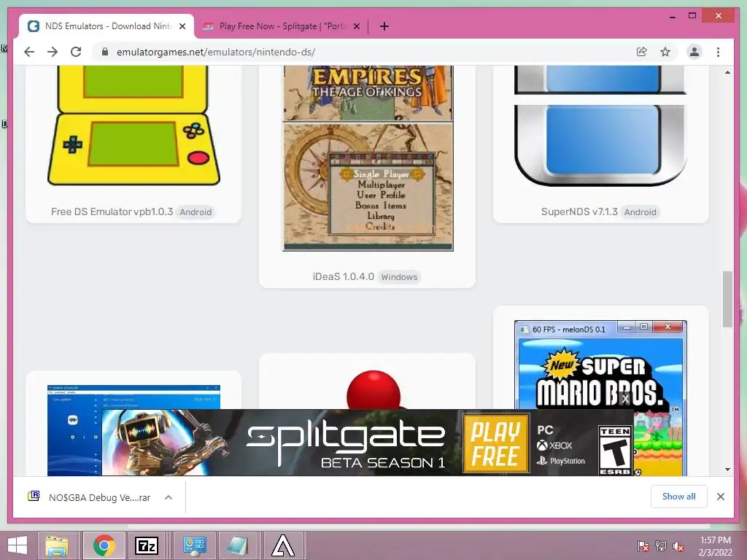Screen dimensions: 747x560
Task: Click the site security padlock icon
Action: point(105,52)
